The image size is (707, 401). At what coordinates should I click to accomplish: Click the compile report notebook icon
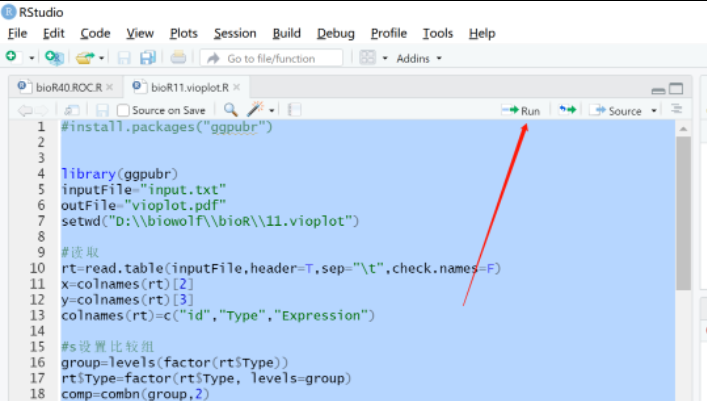pos(294,110)
